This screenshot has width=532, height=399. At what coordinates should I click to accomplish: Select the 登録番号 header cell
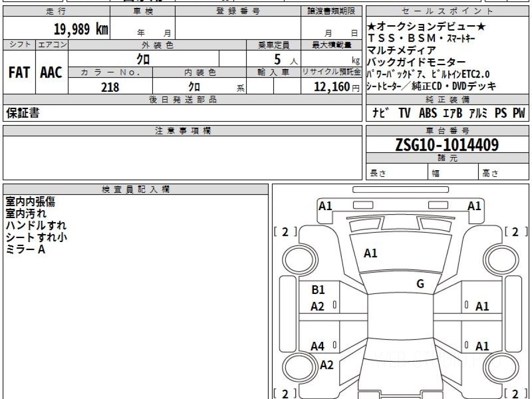click(x=238, y=12)
